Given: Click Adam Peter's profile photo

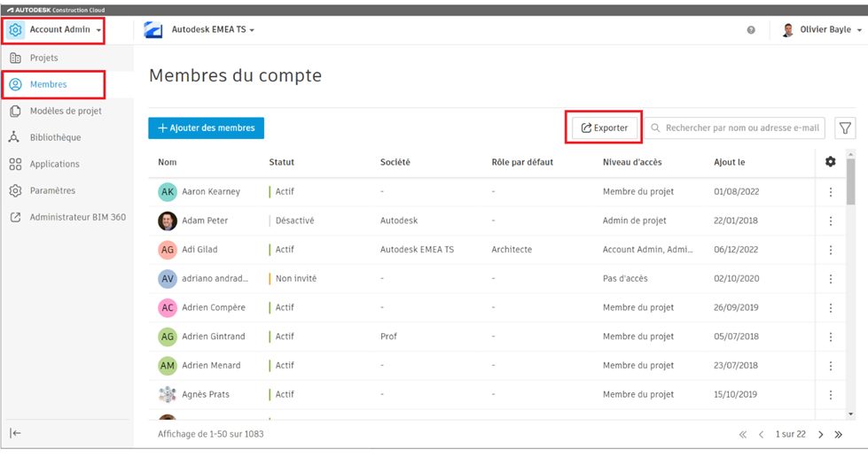Looking at the screenshot, I should coord(168,221).
